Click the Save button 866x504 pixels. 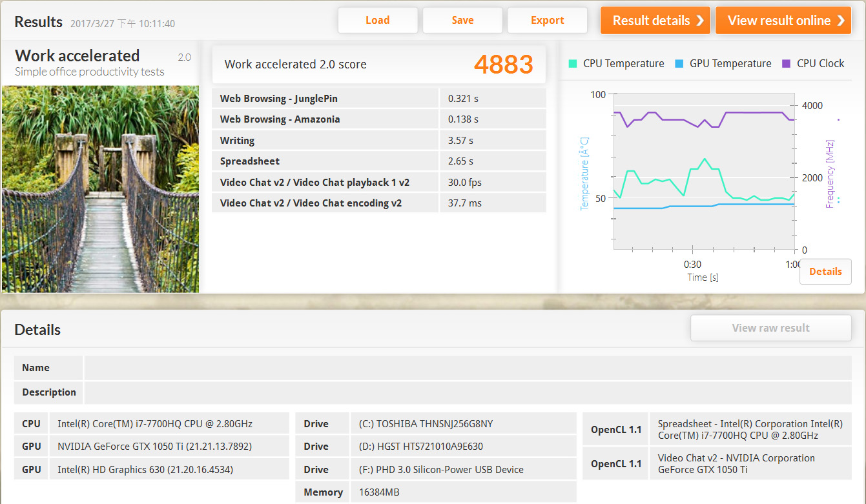tap(462, 21)
